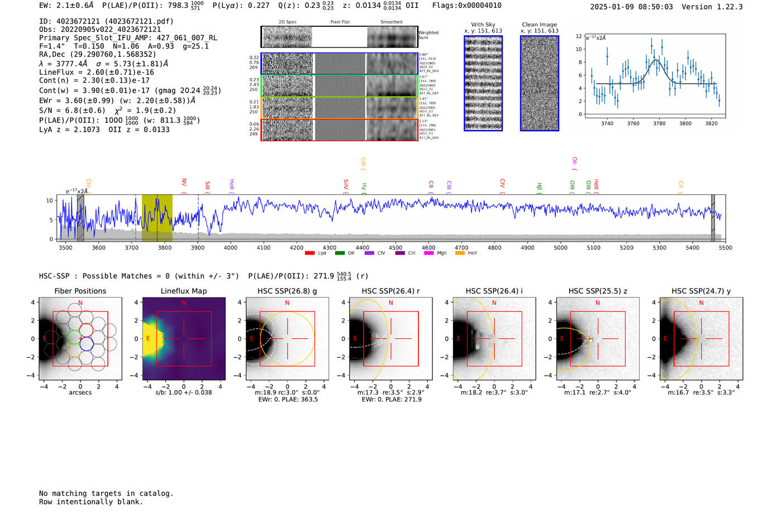This screenshot has width=782, height=532.
Task: Click 'No matching targets in catalog.' text
Action: click(106, 493)
